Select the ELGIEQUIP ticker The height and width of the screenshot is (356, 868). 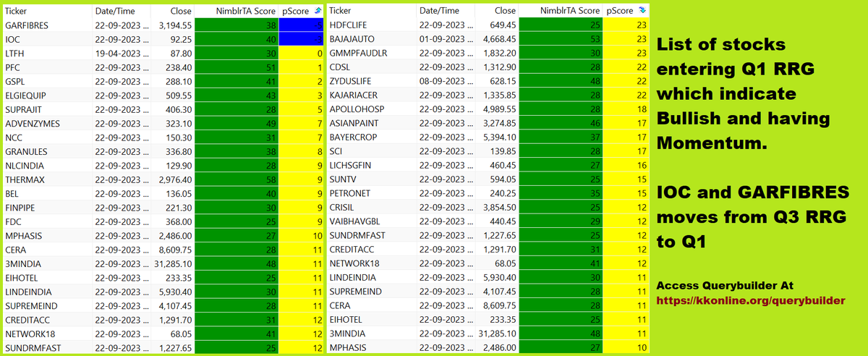[25, 95]
